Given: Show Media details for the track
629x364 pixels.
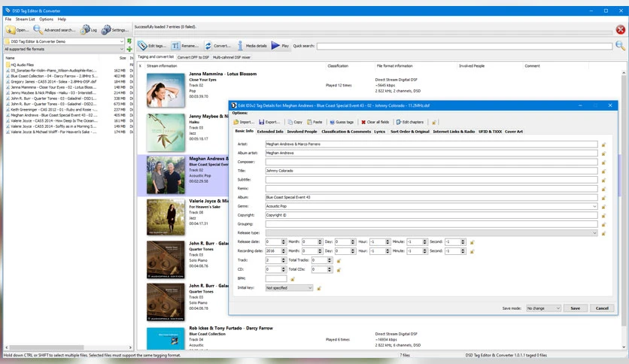Looking at the screenshot, I should [x=252, y=46].
